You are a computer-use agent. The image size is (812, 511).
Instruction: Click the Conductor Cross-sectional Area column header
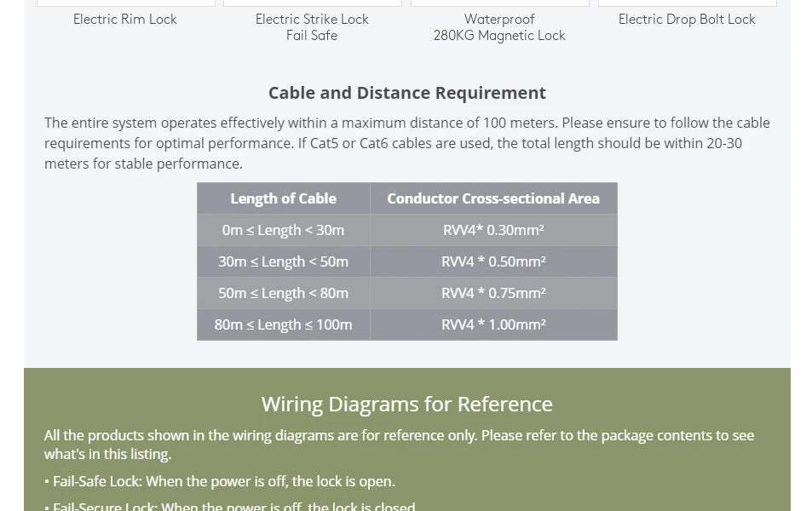[493, 198]
